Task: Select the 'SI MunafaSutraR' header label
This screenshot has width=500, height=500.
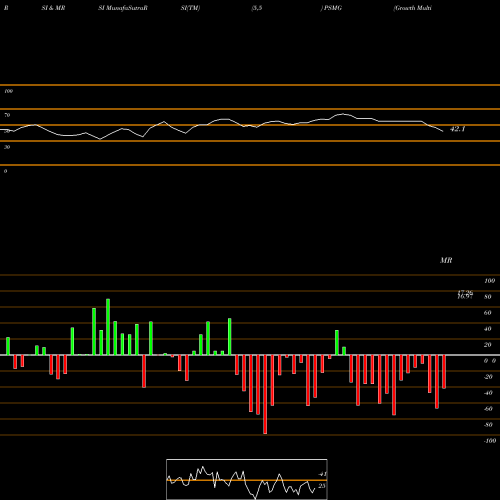Action: click(123, 8)
